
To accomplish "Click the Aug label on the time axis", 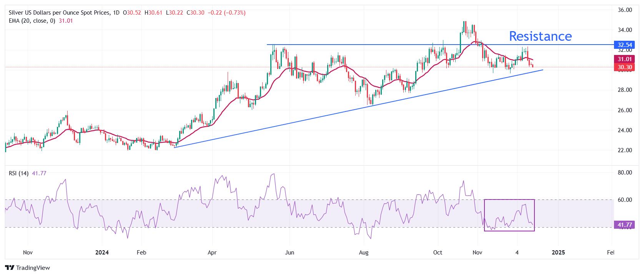I will tap(363, 253).
